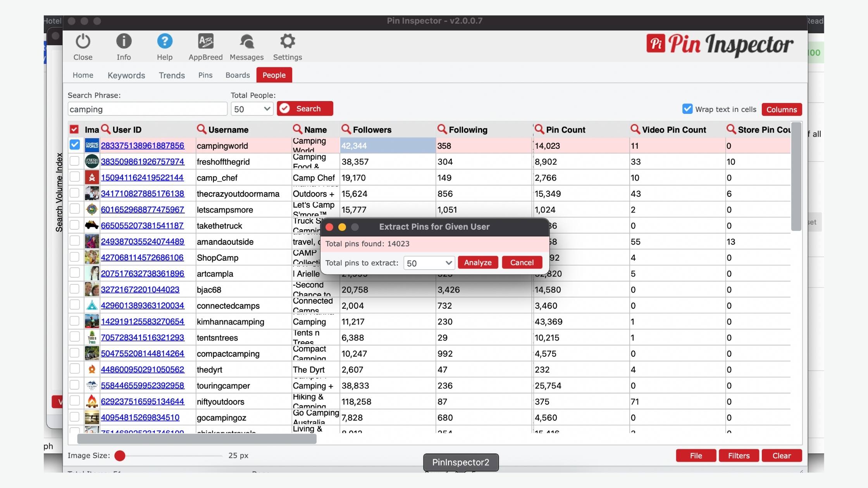Check the compactcamping row checkbox
The width and height of the screenshot is (868, 488).
[74, 352]
